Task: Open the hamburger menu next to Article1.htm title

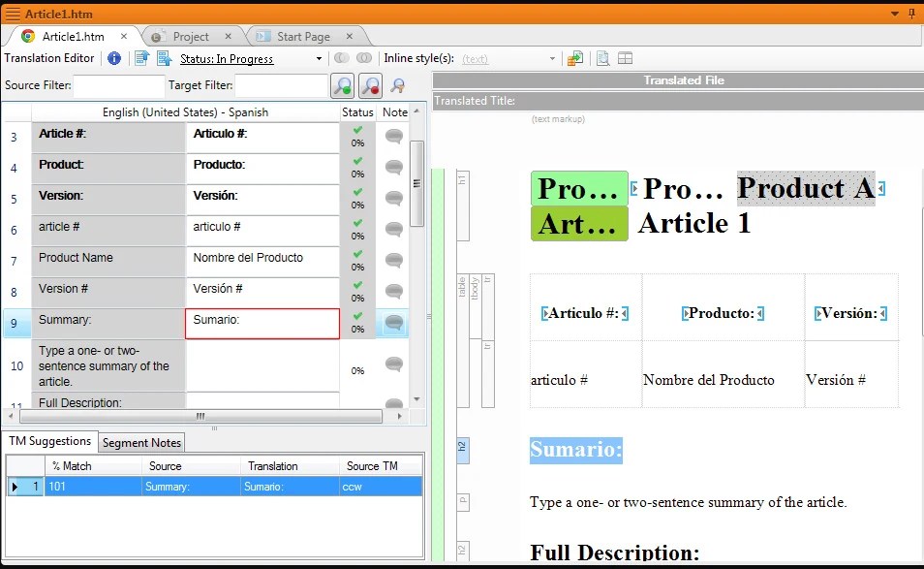Action: point(13,14)
